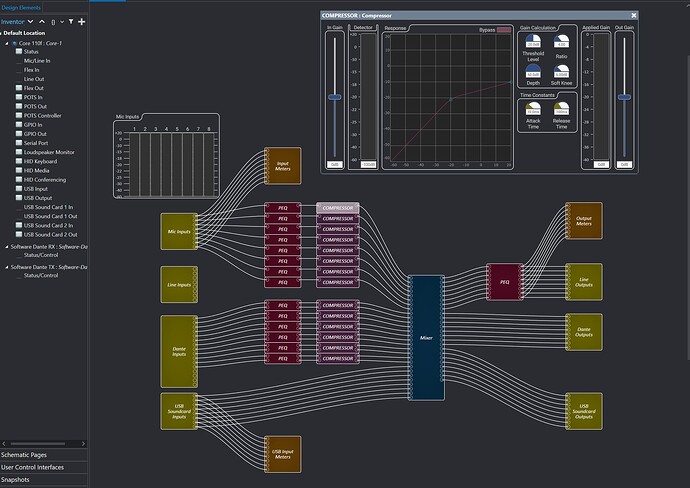Select USB Sound Card 1 In item

[48, 207]
